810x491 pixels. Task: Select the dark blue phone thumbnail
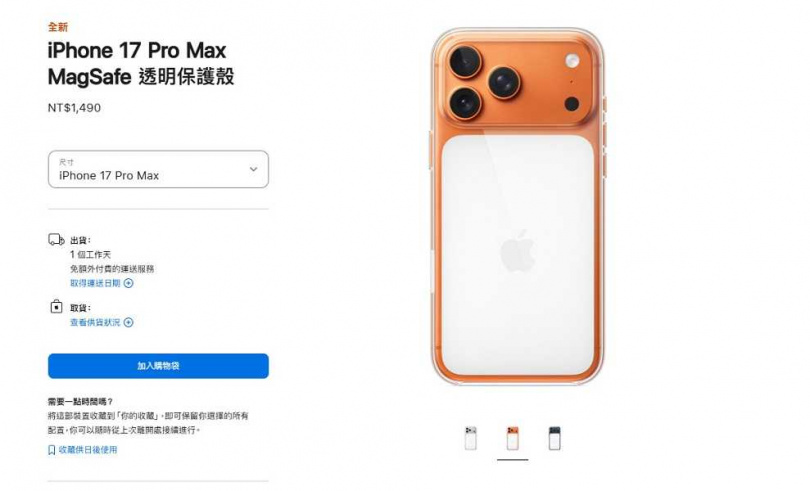click(x=554, y=438)
